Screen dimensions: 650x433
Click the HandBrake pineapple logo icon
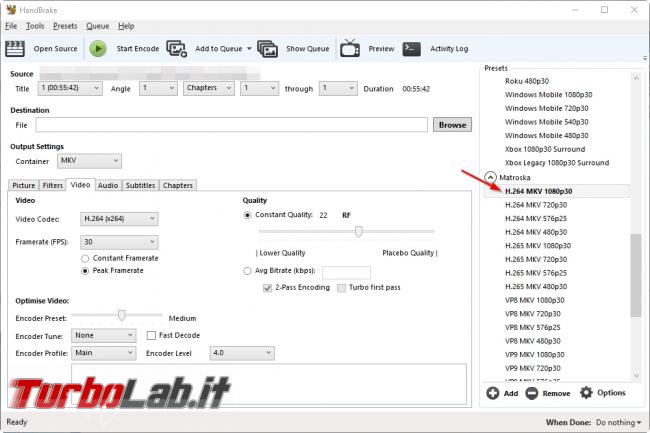[11, 10]
